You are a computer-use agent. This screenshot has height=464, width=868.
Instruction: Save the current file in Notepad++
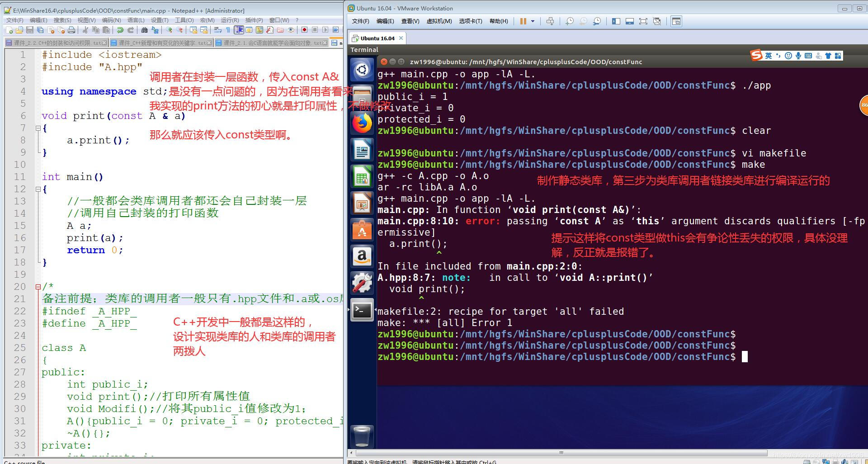[x=30, y=30]
